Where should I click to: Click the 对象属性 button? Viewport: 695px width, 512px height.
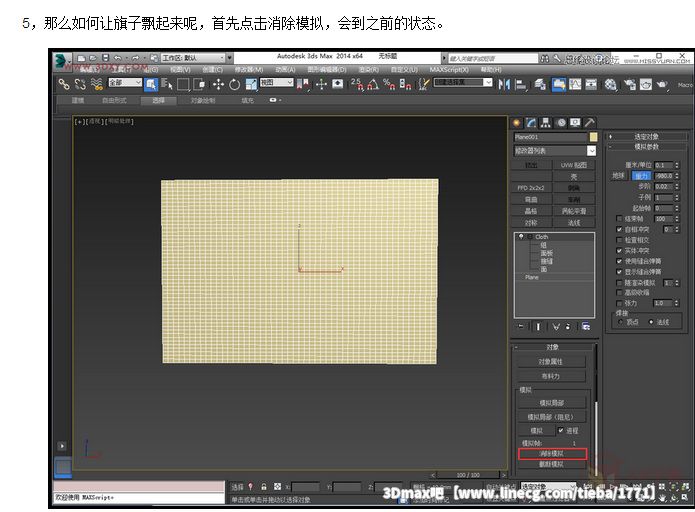pos(551,362)
